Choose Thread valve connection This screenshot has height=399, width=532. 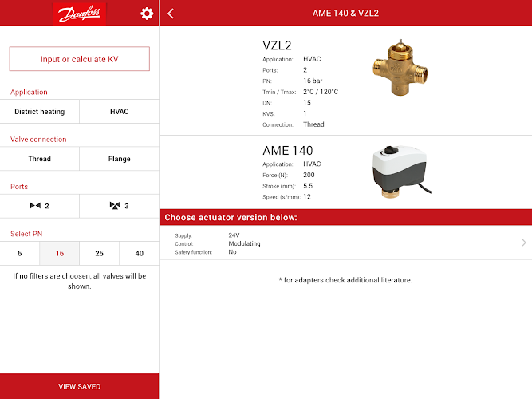pos(40,159)
